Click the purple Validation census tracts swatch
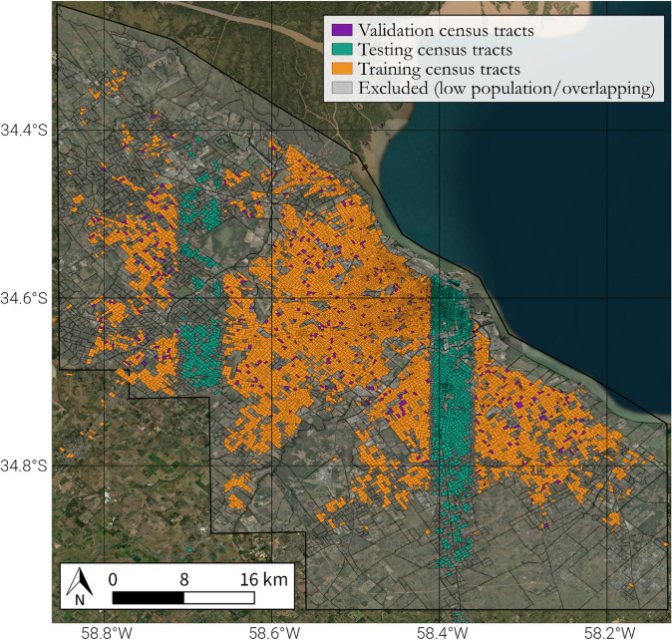 342,30
